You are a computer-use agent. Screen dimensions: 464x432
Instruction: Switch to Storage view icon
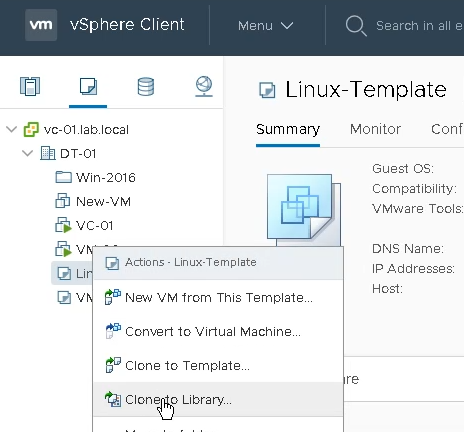click(x=146, y=86)
